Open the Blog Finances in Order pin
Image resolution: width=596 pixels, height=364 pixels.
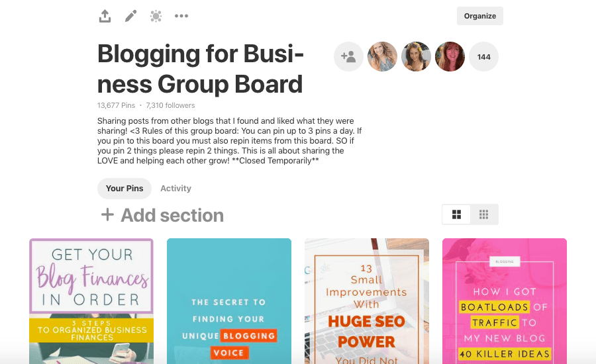pos(91,301)
